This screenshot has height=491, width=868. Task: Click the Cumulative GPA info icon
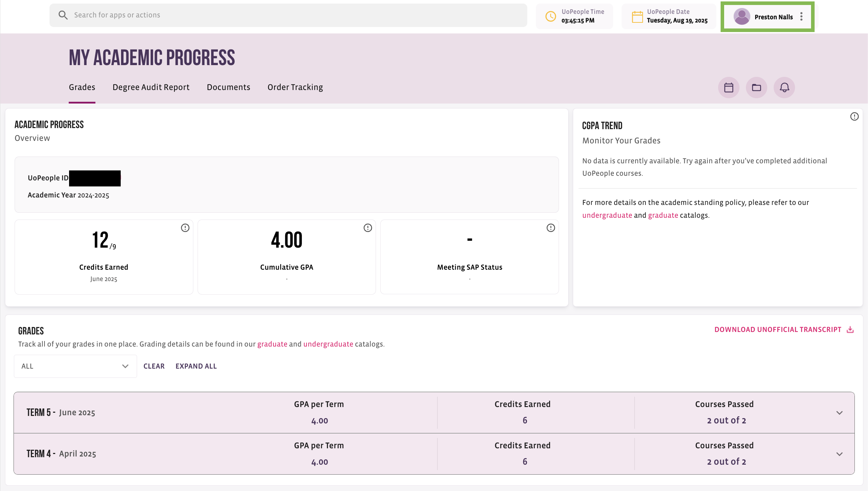tap(368, 228)
